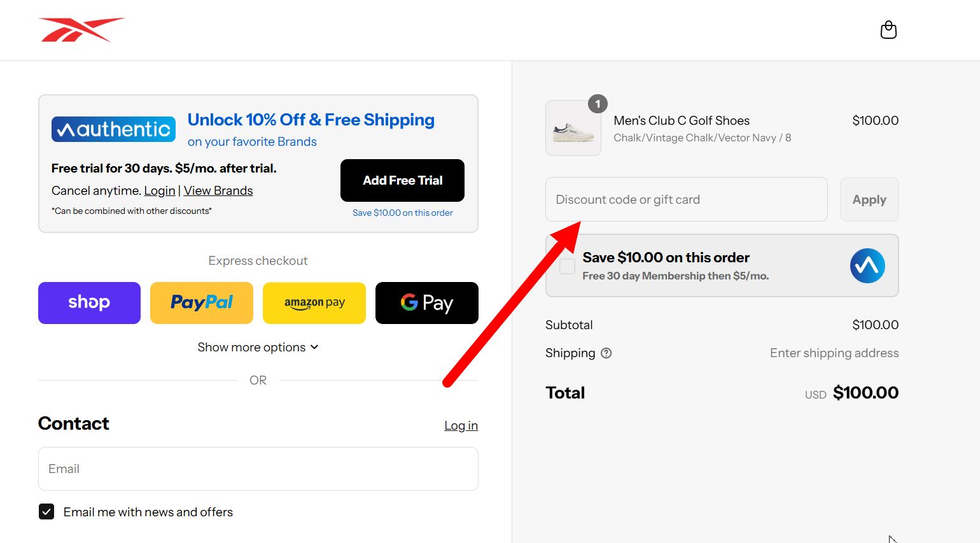Check out using Google Pay

(427, 303)
